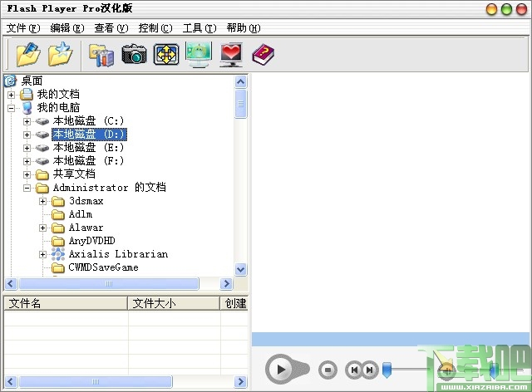This screenshot has width=532, height=392.
Task: Expand the 本地磁盘 (D:) node
Action: pyautogui.click(x=27, y=135)
